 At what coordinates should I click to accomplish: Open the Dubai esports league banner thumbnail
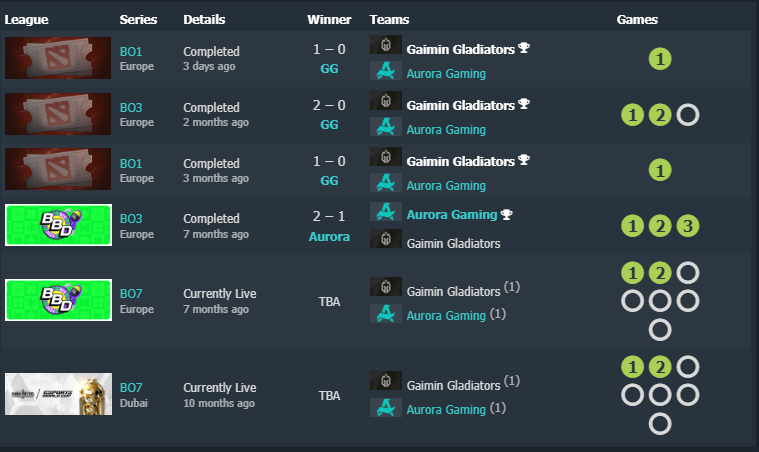tap(58, 394)
